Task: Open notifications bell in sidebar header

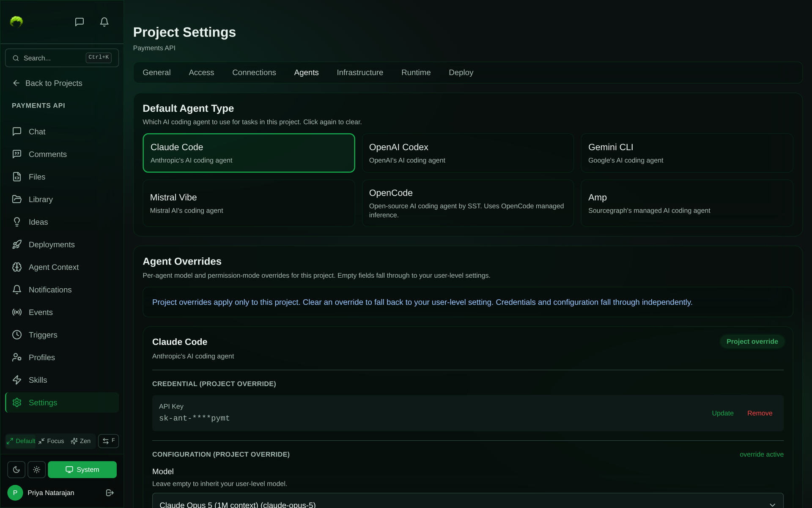Action: pyautogui.click(x=104, y=22)
